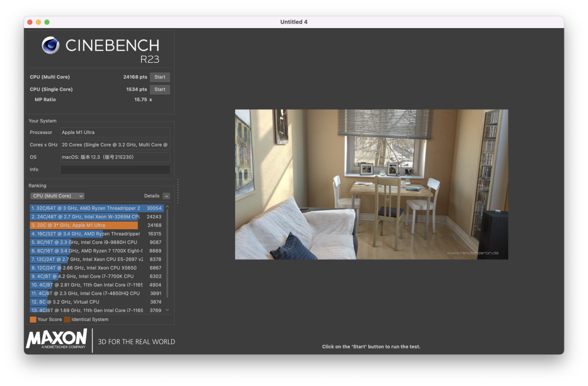588x386 pixels.
Task: Select ranking row 13 11th Gen i7 at 1.69 GHz
Action: [x=97, y=310]
